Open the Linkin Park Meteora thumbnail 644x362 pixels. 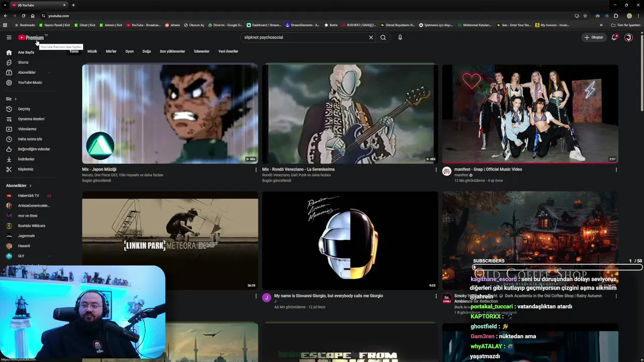(170, 240)
